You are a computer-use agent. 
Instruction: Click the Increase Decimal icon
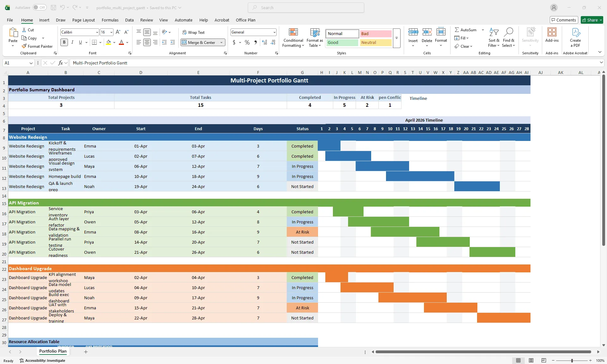[x=264, y=42]
